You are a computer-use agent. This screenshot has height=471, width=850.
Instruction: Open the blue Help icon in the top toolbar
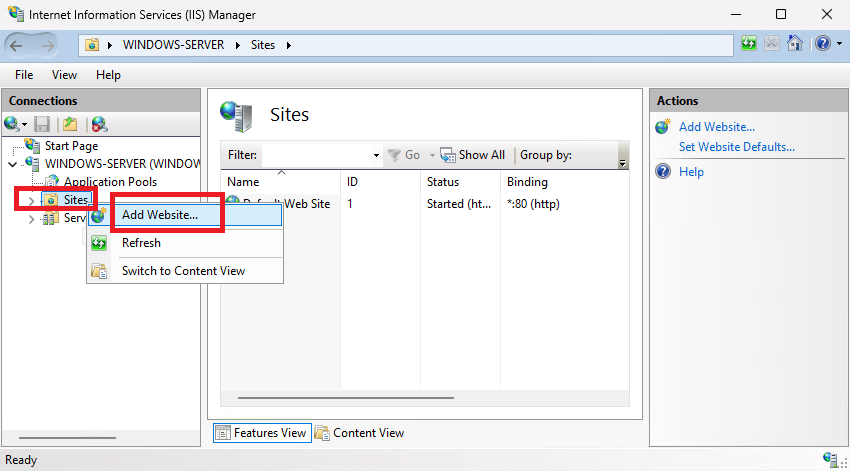point(823,43)
